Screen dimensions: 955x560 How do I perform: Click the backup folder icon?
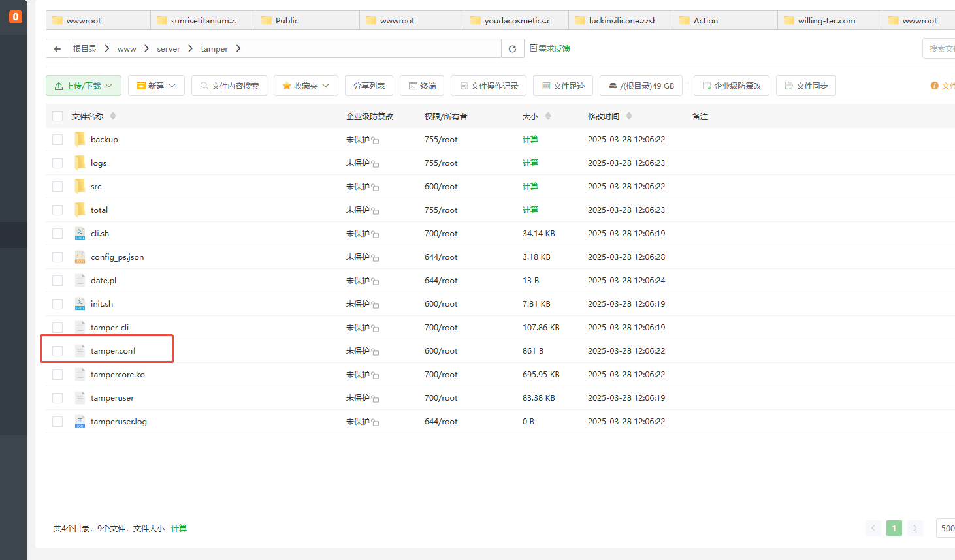[80, 140]
